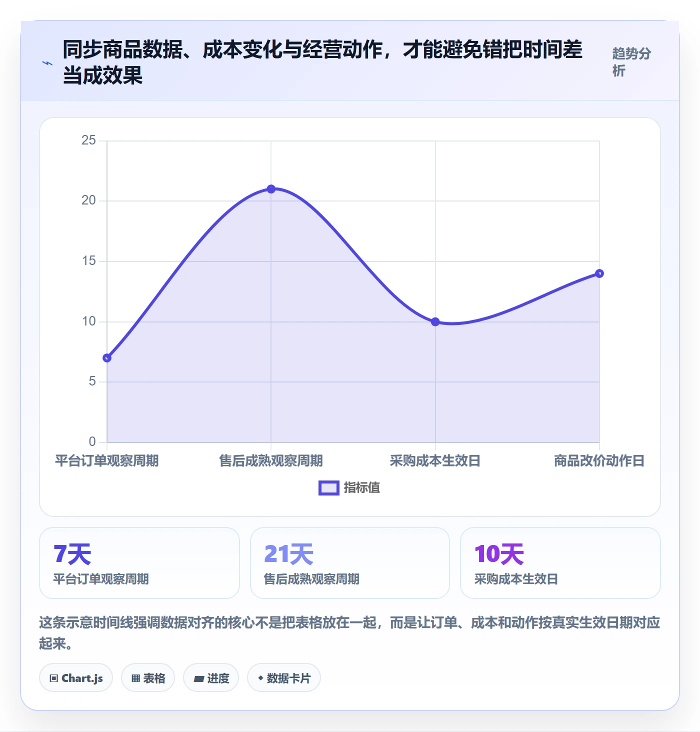Select the 进度 tag chip
This screenshot has width=700, height=732.
[x=211, y=678]
